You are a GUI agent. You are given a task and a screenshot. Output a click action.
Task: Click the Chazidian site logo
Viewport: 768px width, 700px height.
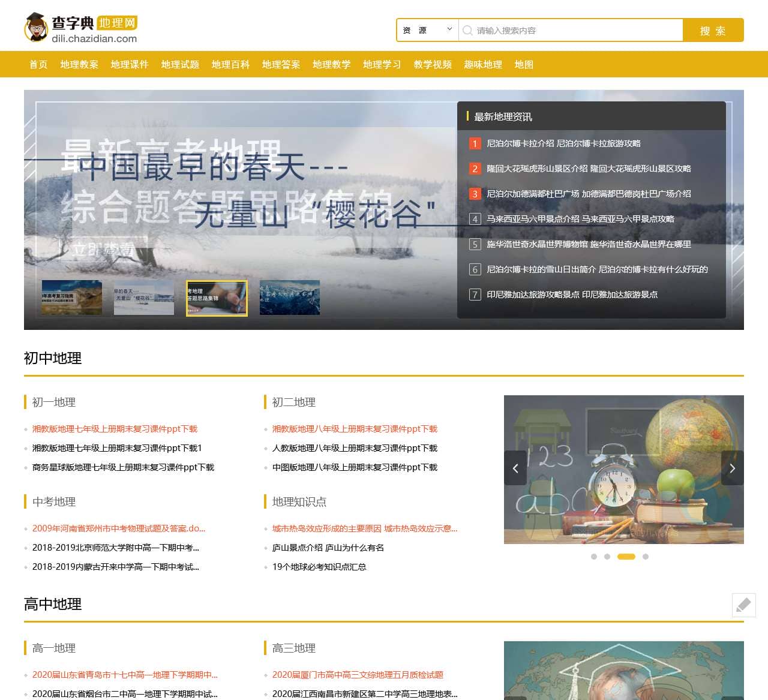(x=81, y=29)
